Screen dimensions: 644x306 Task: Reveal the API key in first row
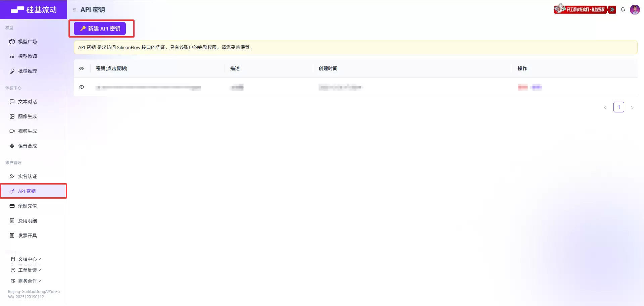coord(82,87)
